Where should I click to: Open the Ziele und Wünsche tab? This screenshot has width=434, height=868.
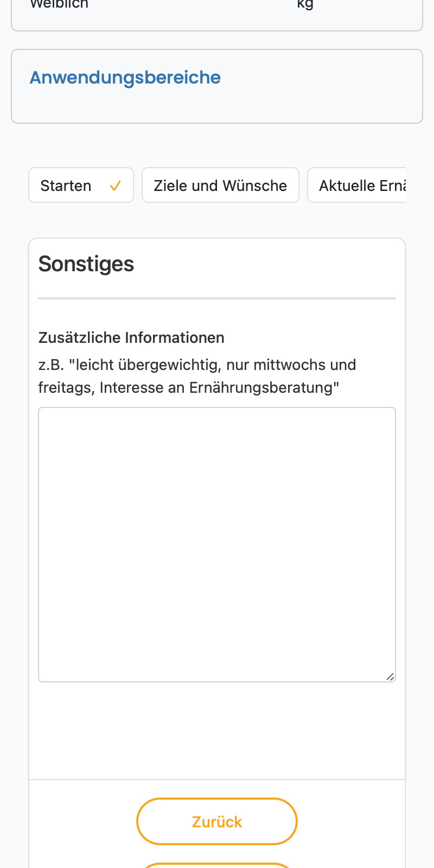click(220, 185)
